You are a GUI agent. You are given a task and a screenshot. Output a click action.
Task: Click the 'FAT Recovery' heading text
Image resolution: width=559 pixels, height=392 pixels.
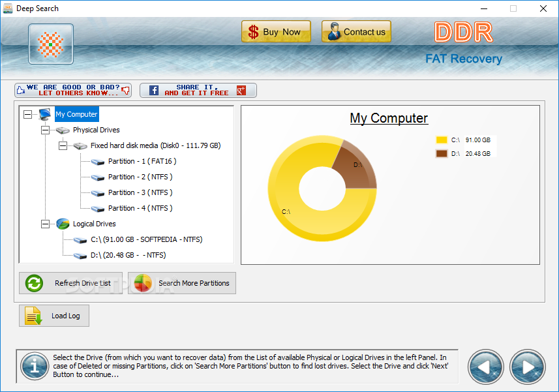point(464,59)
